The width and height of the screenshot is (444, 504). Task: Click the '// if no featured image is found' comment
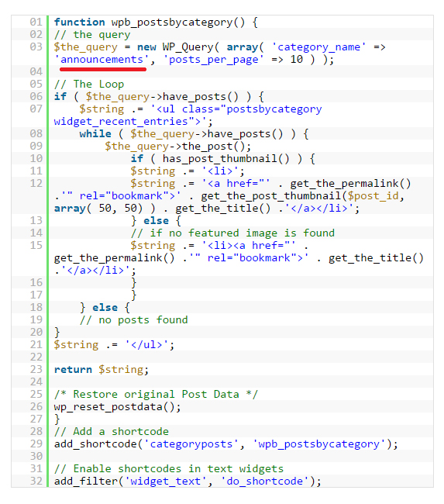pyautogui.click(x=232, y=233)
